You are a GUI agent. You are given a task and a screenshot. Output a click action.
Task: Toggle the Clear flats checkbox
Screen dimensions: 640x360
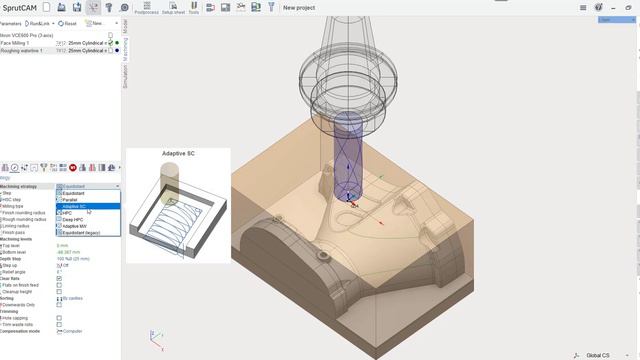59,278
